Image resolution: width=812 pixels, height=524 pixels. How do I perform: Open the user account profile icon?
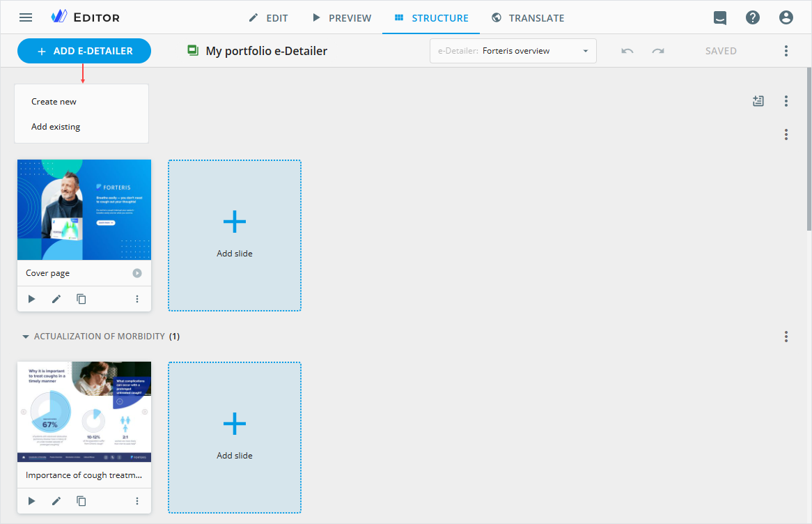[x=786, y=18]
